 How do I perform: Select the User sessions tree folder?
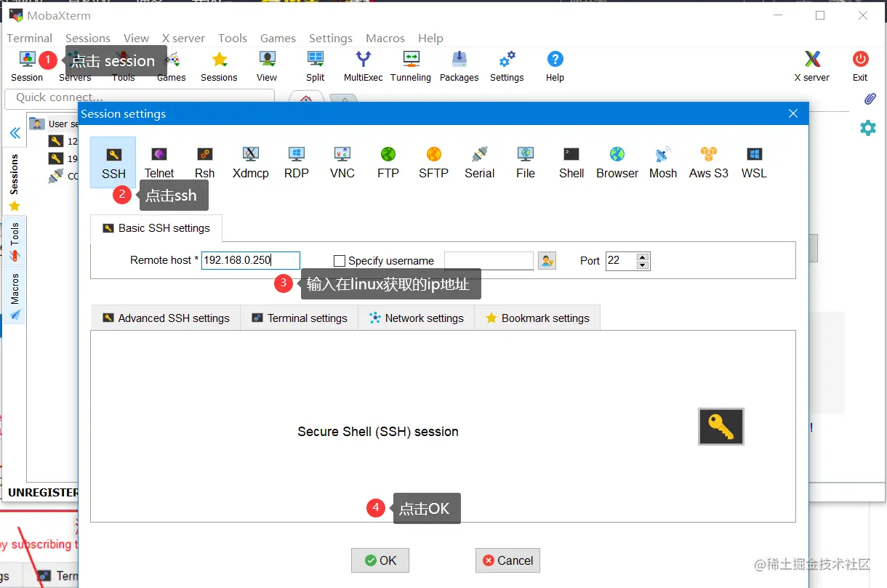click(55, 124)
